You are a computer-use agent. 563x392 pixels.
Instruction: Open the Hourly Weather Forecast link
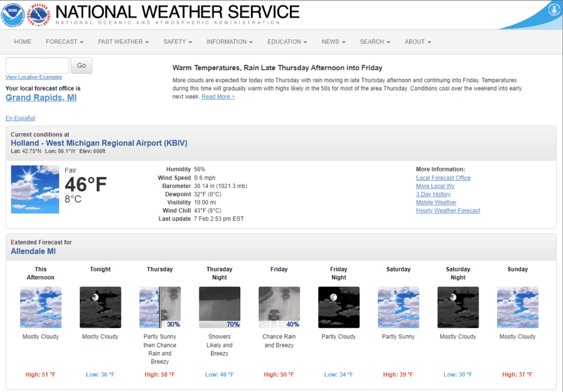(x=448, y=211)
